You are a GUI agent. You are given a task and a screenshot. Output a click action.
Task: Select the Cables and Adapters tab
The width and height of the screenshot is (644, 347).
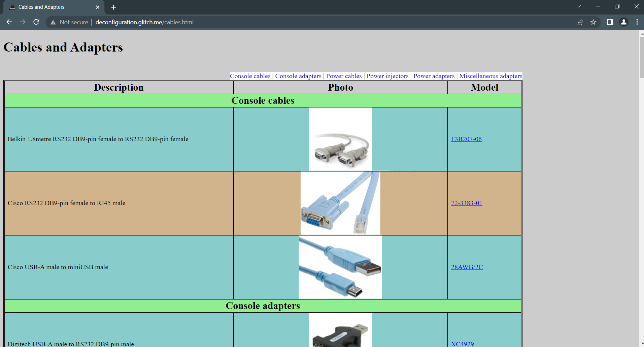click(47, 7)
